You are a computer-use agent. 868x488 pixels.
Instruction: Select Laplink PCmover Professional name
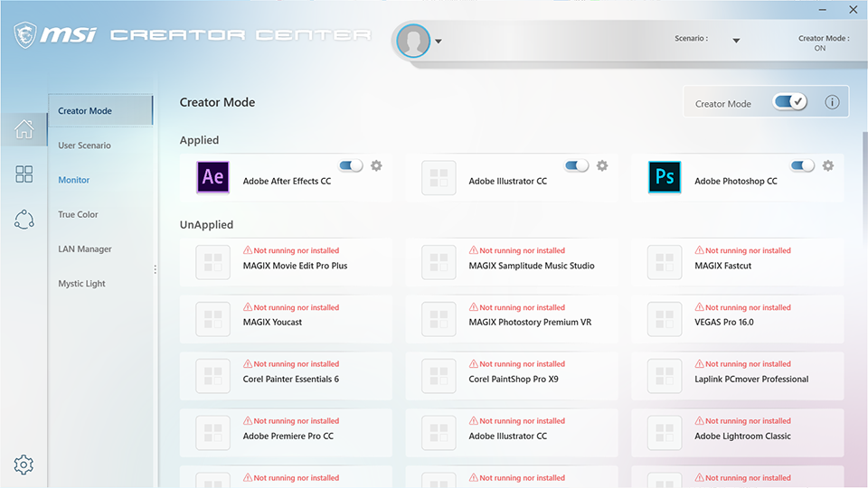coord(751,379)
